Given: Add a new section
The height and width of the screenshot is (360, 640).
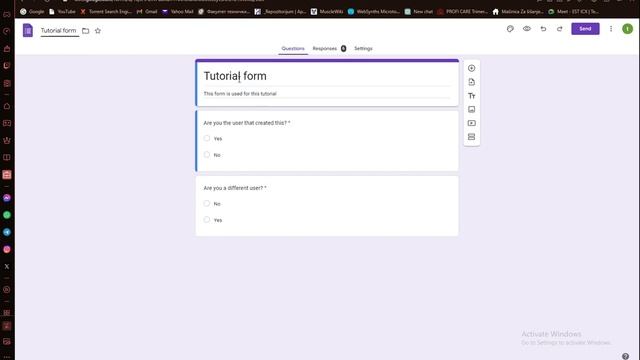Looking at the screenshot, I should [x=471, y=137].
